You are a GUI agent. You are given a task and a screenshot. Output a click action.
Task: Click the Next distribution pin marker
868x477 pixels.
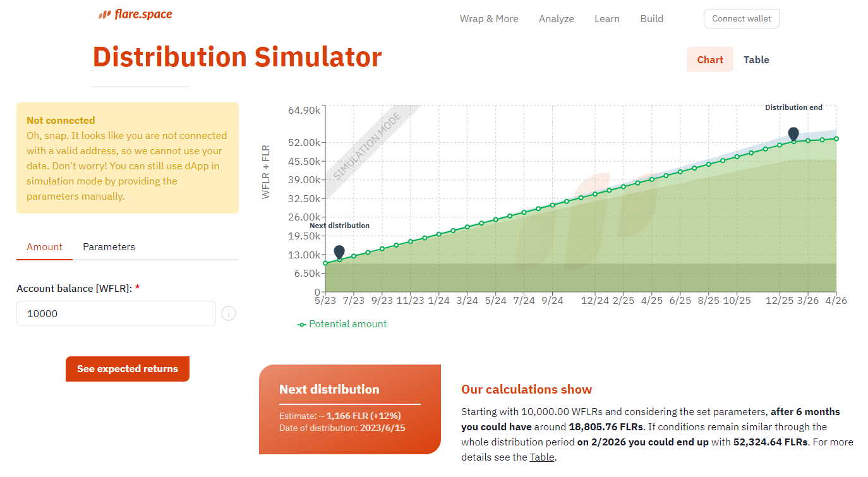pos(339,251)
